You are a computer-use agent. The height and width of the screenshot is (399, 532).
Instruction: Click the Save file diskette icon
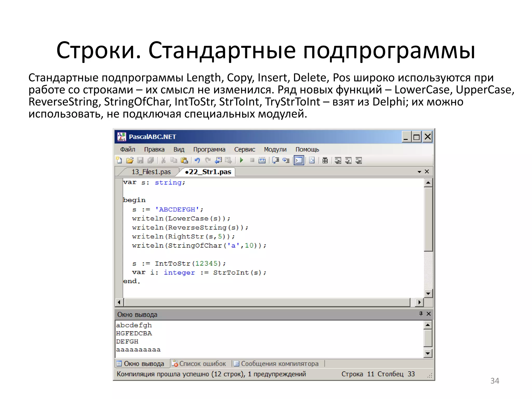[x=140, y=160]
